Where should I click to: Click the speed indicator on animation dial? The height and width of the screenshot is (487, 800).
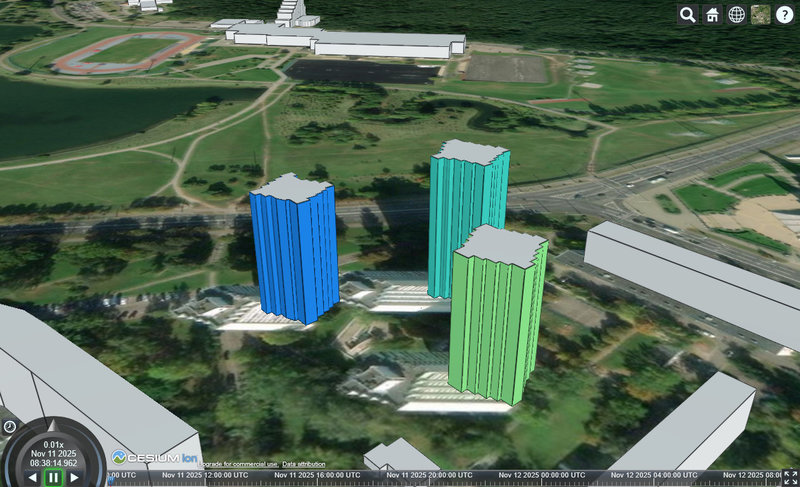pyautogui.click(x=54, y=443)
